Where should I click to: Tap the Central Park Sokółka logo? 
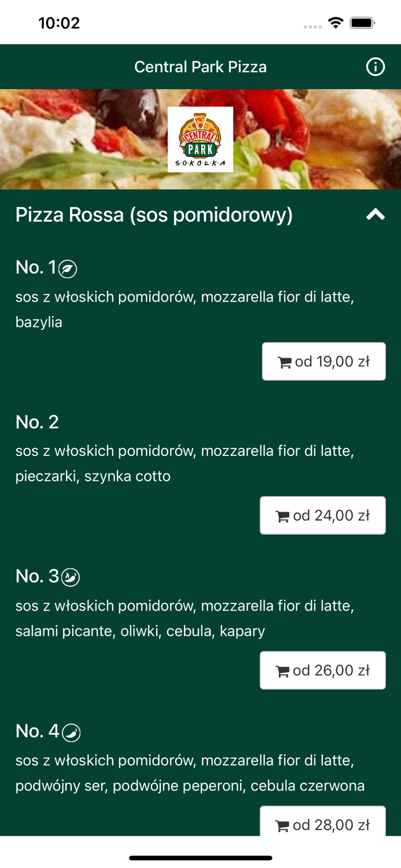pyautogui.click(x=200, y=139)
